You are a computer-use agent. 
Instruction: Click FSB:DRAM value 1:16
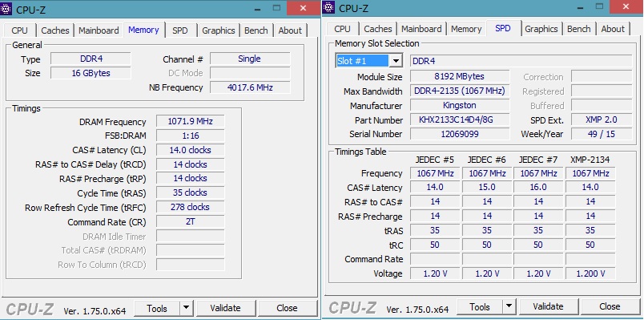click(190, 136)
